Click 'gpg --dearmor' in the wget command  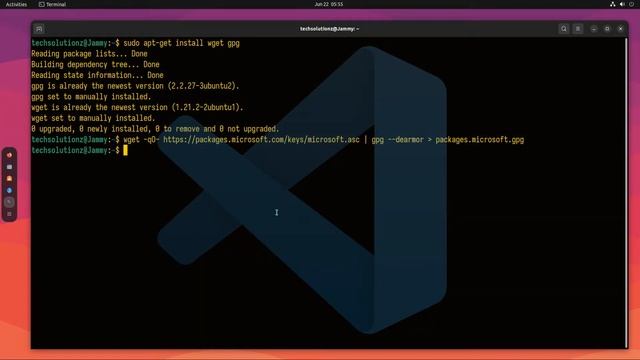pos(397,140)
